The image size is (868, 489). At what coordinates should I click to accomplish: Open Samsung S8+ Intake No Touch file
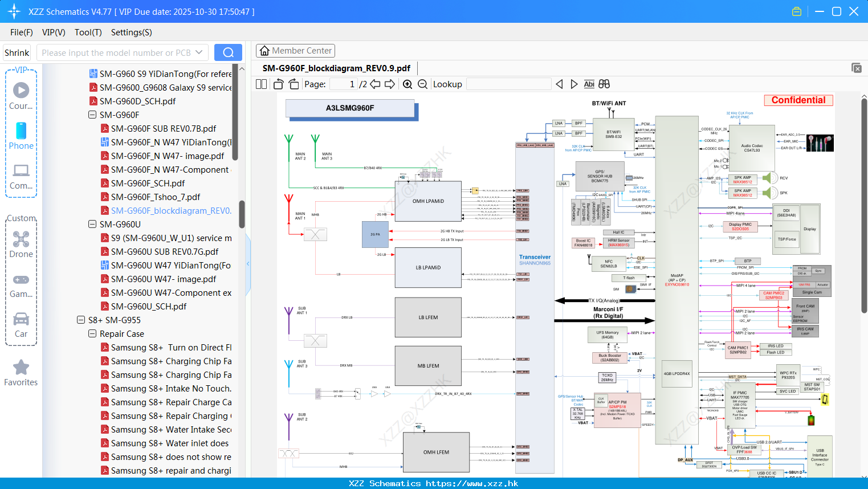(166, 388)
